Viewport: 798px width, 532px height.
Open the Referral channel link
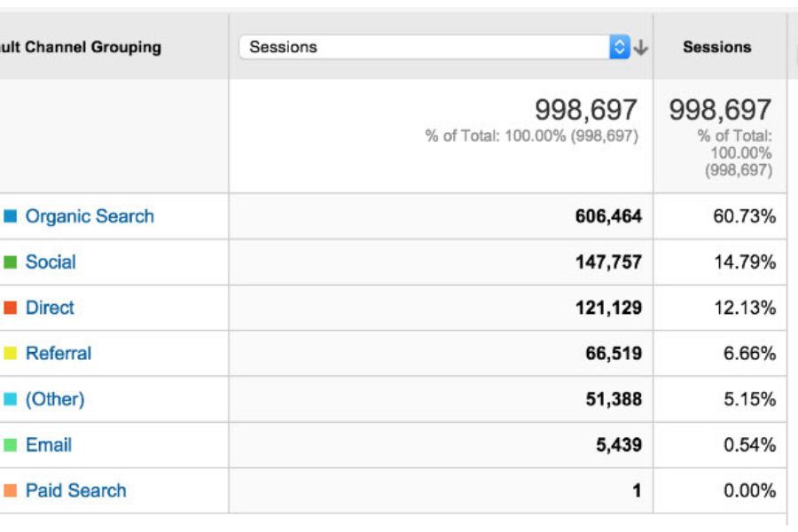tap(59, 353)
